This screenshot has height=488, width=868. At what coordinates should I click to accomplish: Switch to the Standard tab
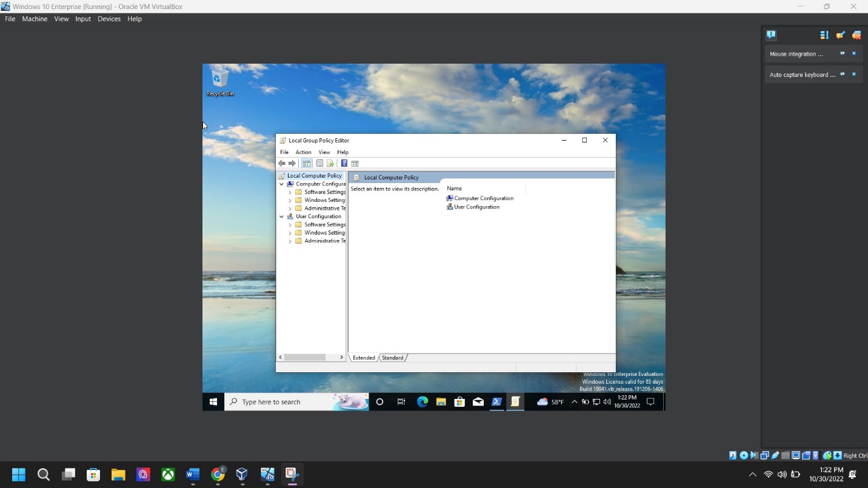pyautogui.click(x=392, y=358)
